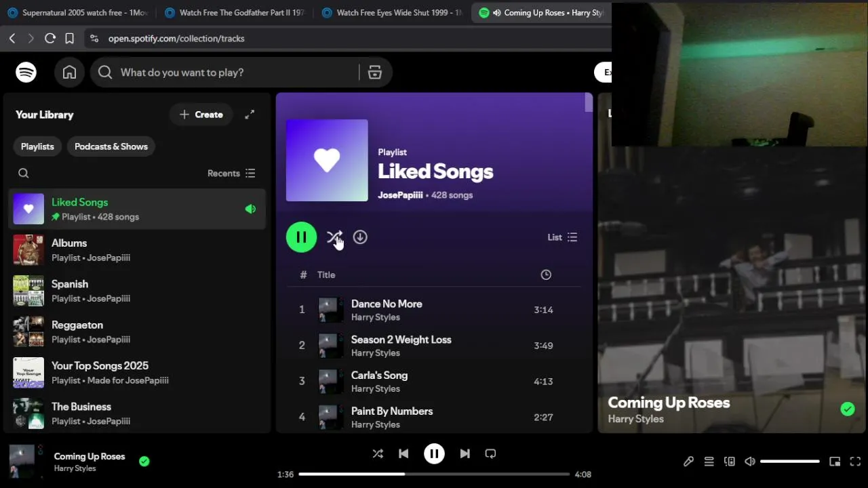Viewport: 868px width, 488px height.
Task: Open site info icon in address bar
Action: pyautogui.click(x=94, y=39)
